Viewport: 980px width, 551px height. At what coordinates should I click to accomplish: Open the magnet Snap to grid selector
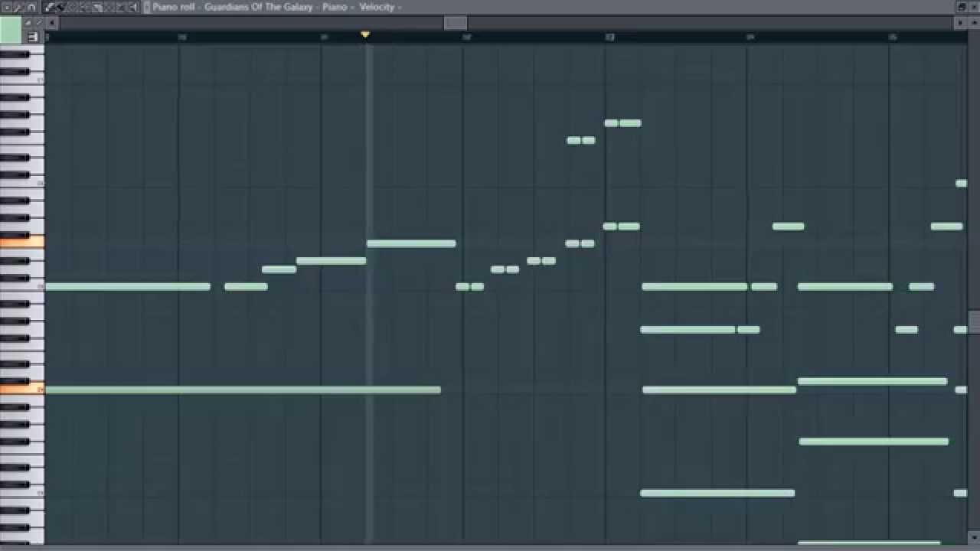[x=31, y=7]
